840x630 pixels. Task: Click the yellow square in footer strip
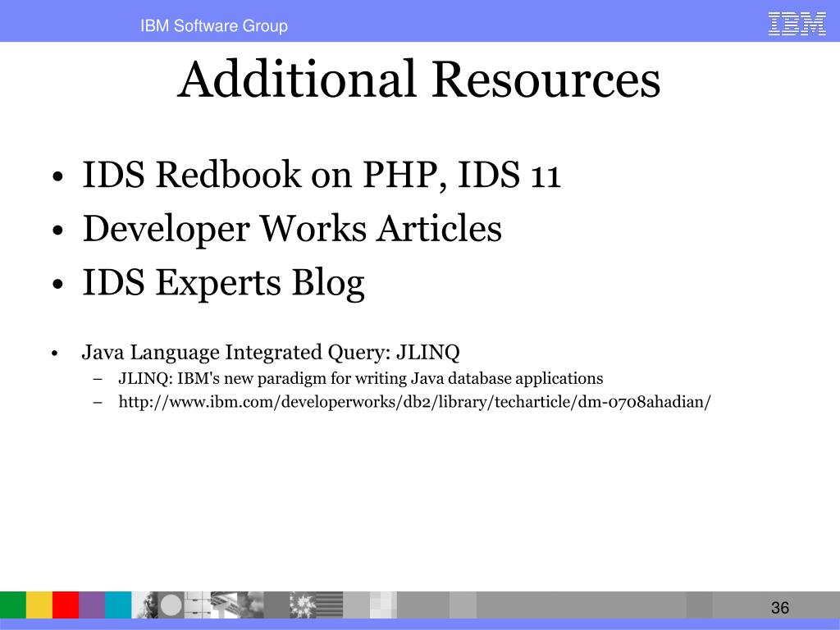[x=39, y=605]
